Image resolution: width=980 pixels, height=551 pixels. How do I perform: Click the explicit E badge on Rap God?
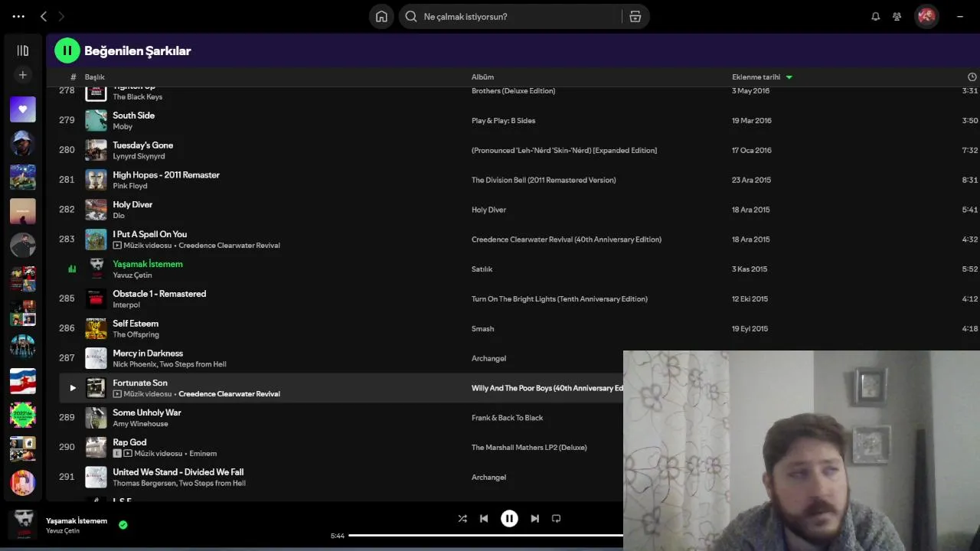point(117,454)
